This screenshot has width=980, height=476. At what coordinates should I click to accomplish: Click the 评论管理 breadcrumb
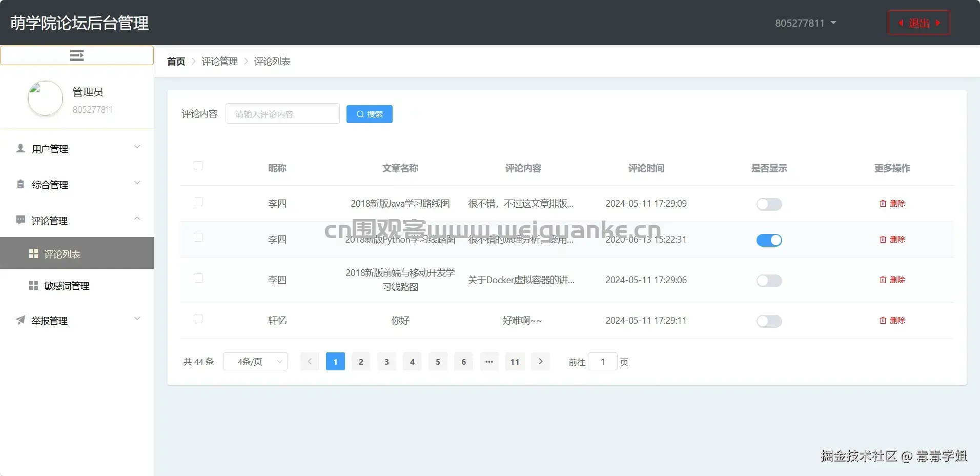click(219, 62)
